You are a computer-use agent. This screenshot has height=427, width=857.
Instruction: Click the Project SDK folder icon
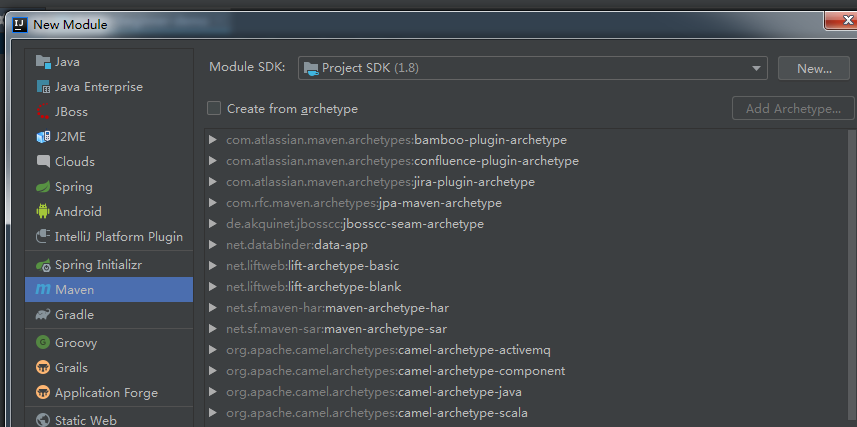pos(312,68)
